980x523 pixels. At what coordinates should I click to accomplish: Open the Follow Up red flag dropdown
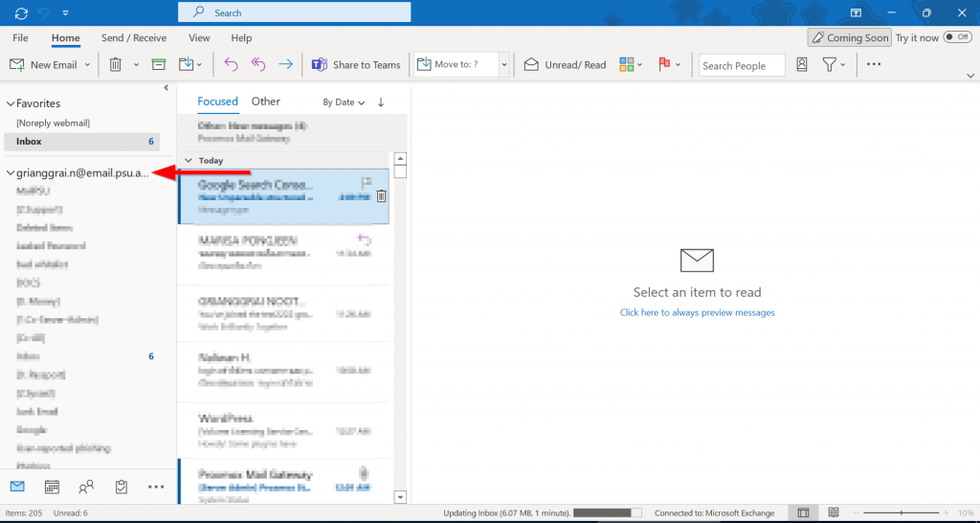click(669, 64)
